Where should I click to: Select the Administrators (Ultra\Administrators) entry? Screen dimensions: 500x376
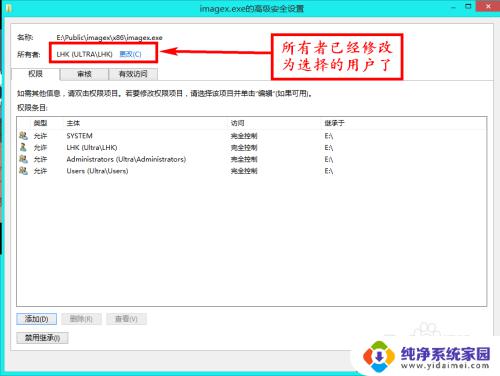(x=251, y=159)
